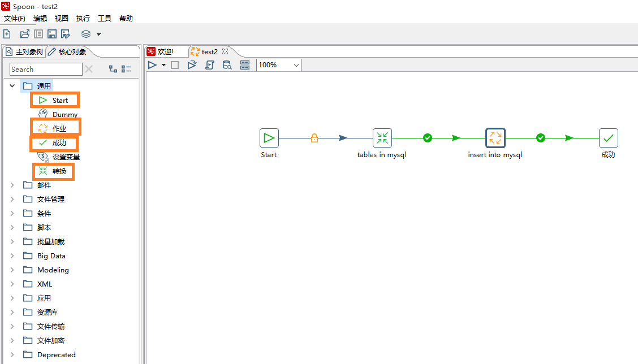Expand the Modeling folder

click(x=12, y=270)
